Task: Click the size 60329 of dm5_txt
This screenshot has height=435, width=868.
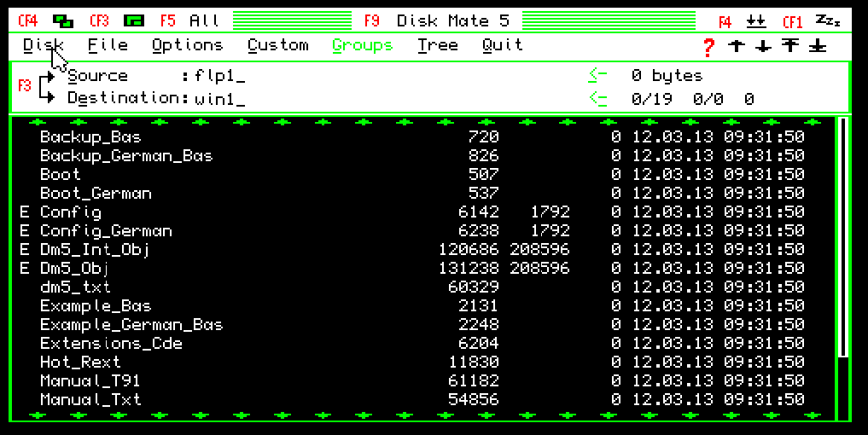Action: coord(474,287)
